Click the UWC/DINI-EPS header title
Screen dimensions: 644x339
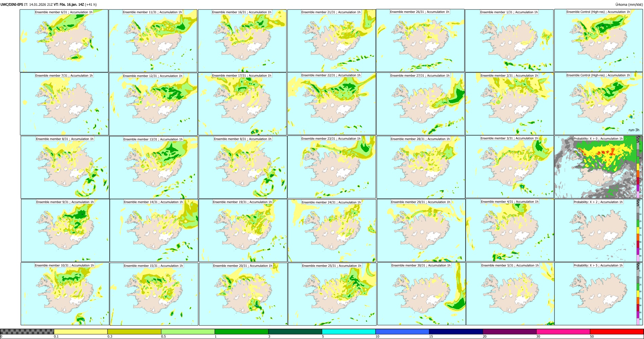tap(12, 4)
